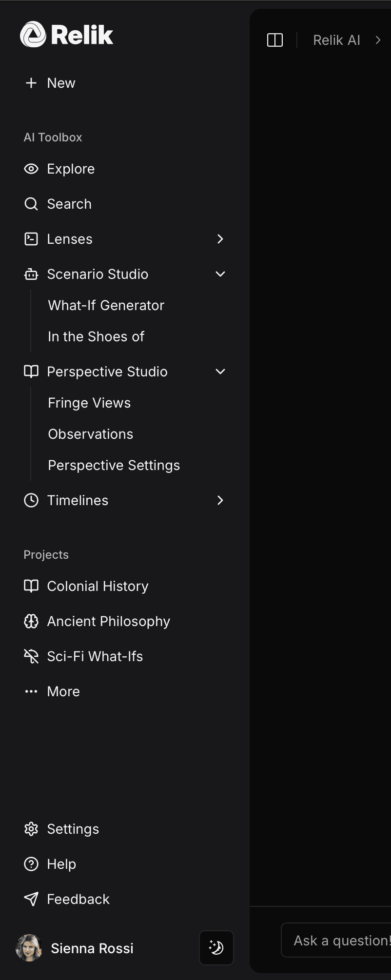Collapse the Perspective Studio section

click(x=220, y=372)
